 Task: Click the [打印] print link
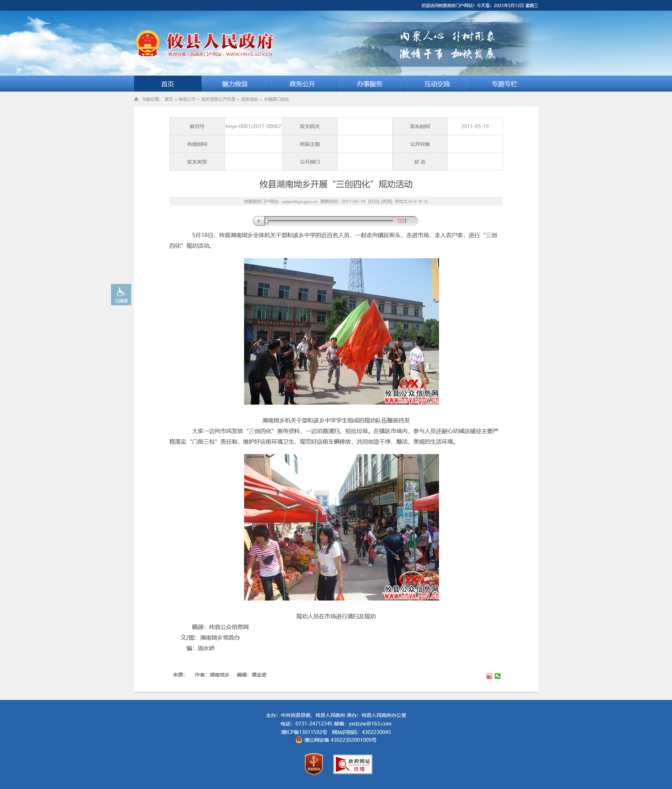coord(373,202)
